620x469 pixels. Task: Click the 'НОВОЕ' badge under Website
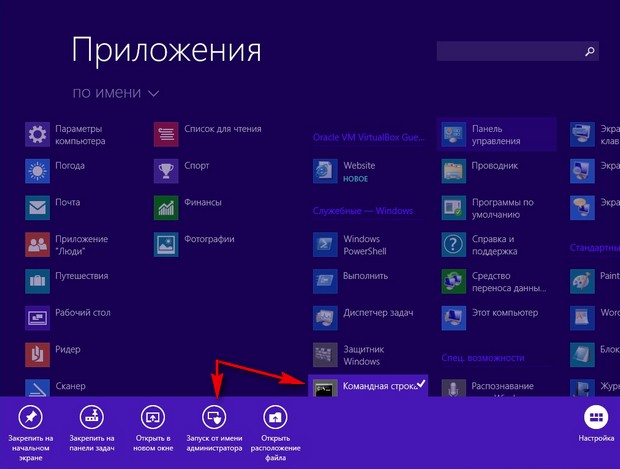[x=355, y=179]
